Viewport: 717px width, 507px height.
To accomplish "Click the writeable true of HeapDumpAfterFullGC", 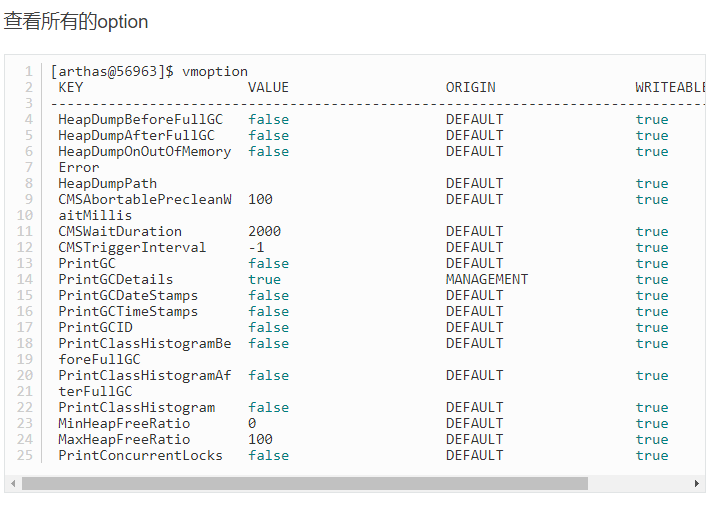I will tap(652, 135).
